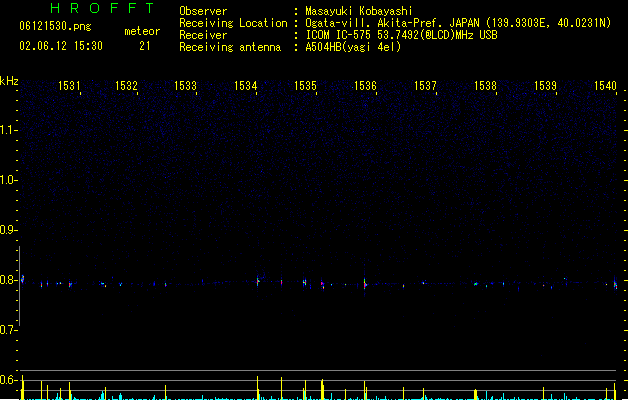Click the Receiving Location label
Viewport: 629px width, 400px height.
coord(233,23)
